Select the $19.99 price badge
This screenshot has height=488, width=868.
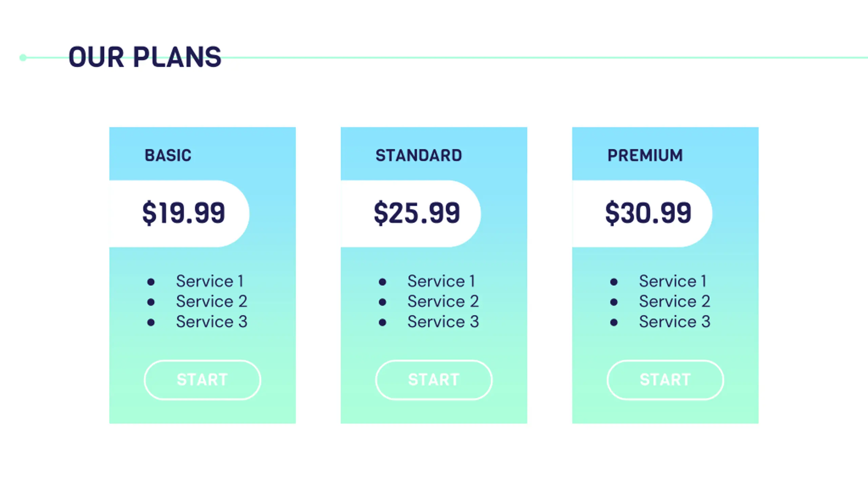[179, 214]
